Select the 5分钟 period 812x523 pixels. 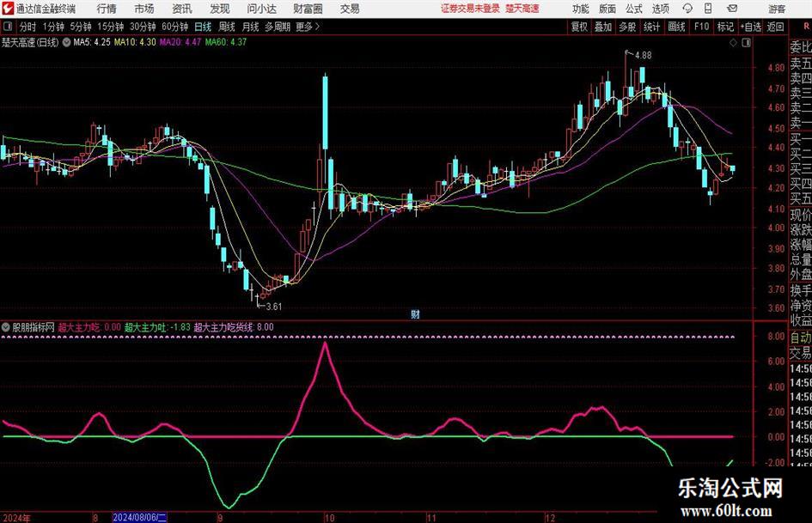81,27
